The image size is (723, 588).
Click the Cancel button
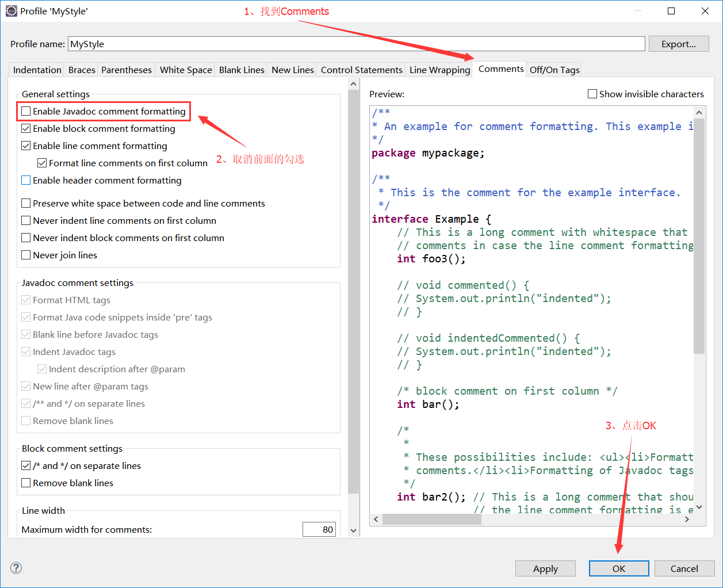tap(684, 568)
